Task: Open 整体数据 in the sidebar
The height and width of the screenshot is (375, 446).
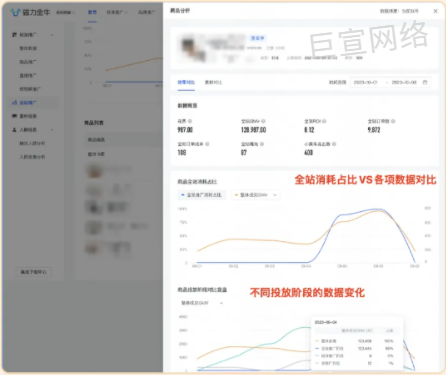Action: [x=28, y=48]
